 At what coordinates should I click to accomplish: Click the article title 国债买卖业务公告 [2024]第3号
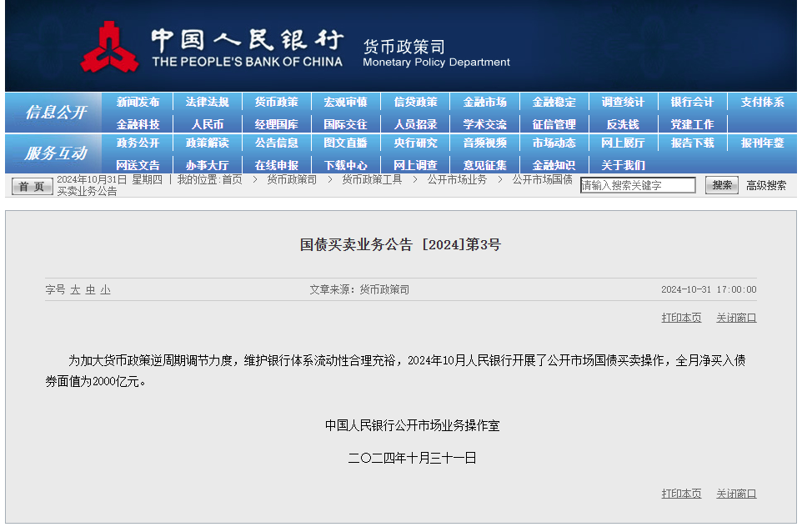click(x=400, y=244)
